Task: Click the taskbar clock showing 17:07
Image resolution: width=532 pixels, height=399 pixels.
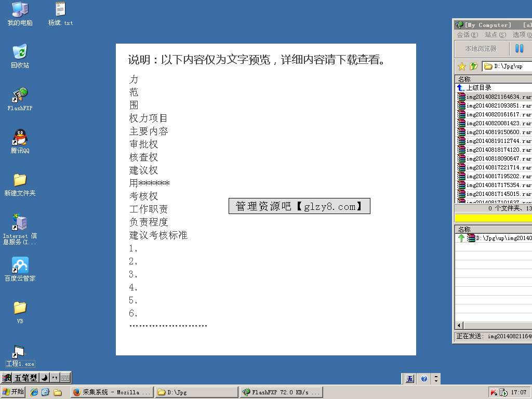Action: (518, 392)
